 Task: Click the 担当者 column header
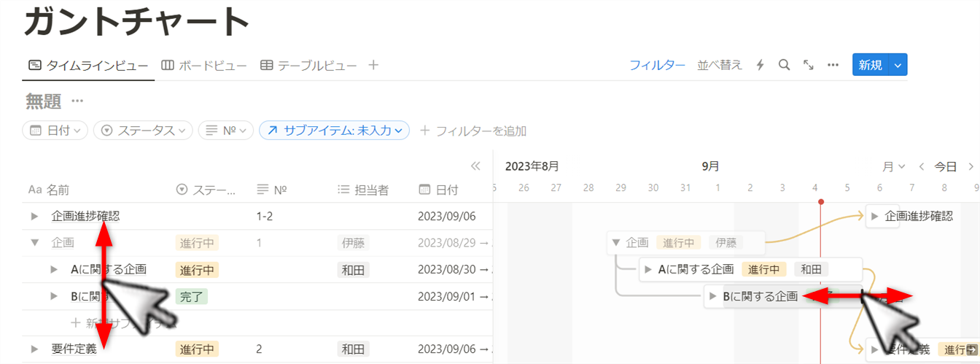coord(363,190)
